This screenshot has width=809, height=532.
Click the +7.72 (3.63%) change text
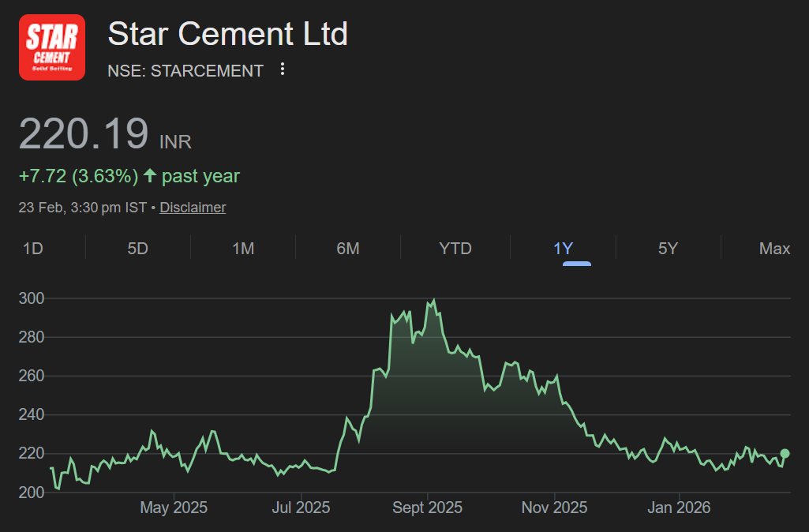pos(77,176)
